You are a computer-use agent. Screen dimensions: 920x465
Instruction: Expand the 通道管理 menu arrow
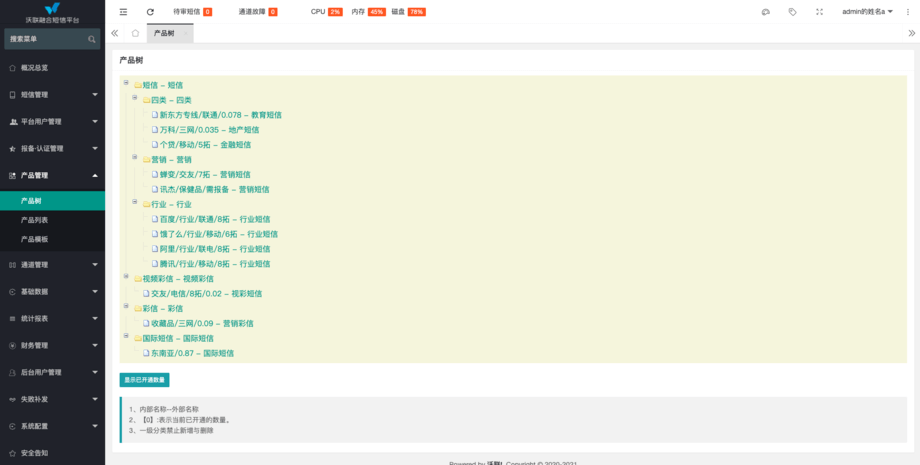click(95, 265)
